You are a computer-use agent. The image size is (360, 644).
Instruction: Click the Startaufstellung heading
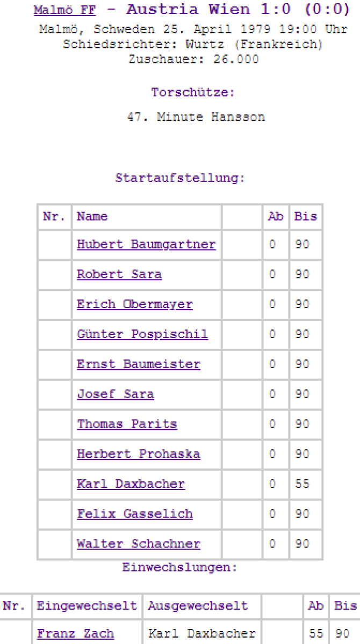pos(180,178)
